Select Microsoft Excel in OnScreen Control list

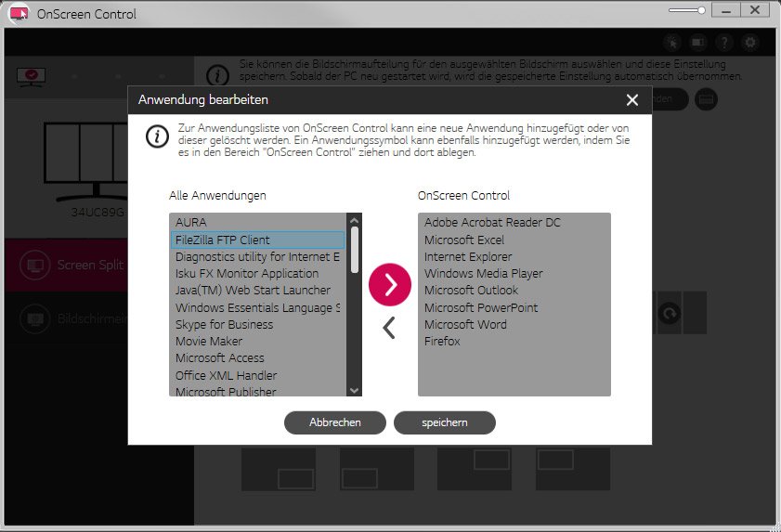coord(464,240)
